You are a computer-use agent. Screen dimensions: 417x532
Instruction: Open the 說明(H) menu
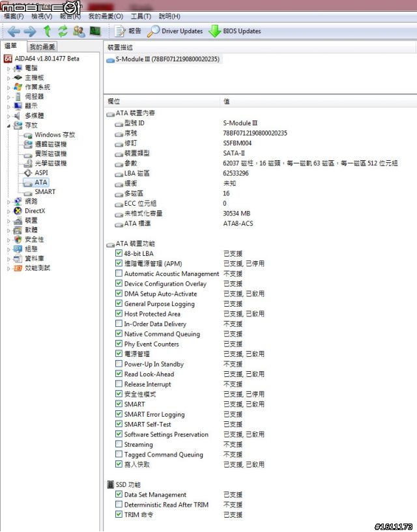coord(169,16)
